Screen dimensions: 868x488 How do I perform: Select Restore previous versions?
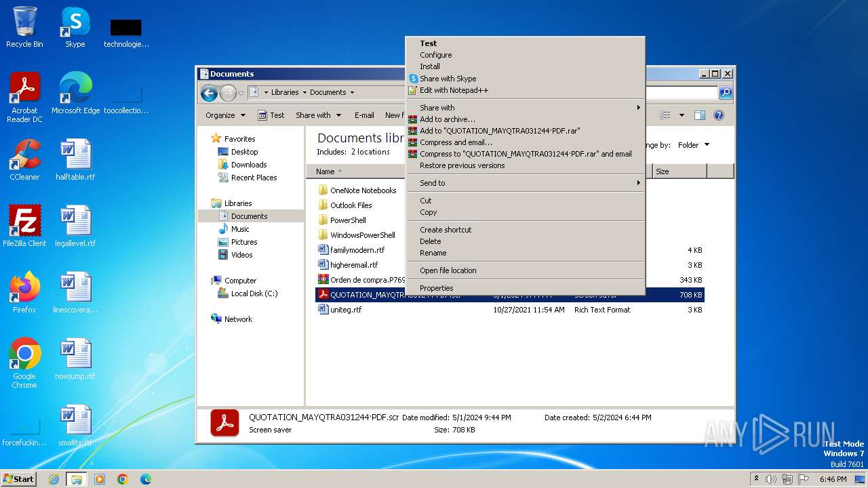coord(525,165)
